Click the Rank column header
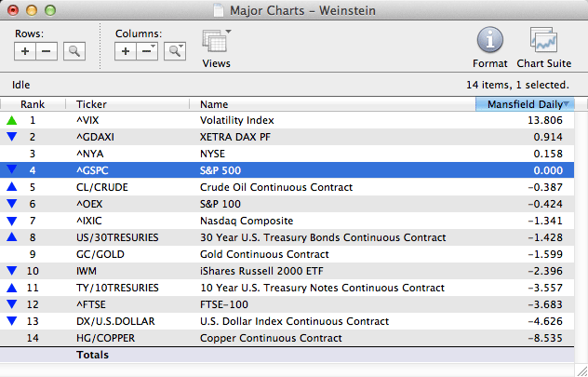 coord(33,104)
